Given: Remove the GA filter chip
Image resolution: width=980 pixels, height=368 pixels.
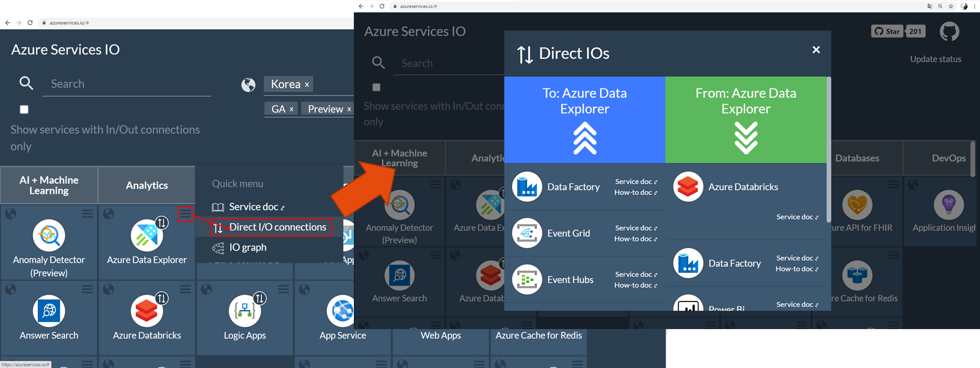Looking at the screenshot, I should pos(291,109).
